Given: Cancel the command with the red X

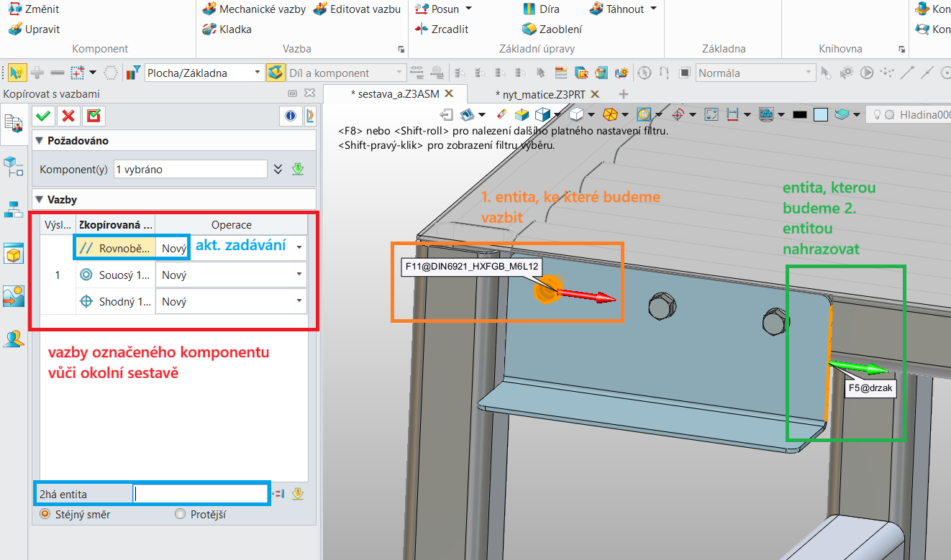Looking at the screenshot, I should coord(68,116).
